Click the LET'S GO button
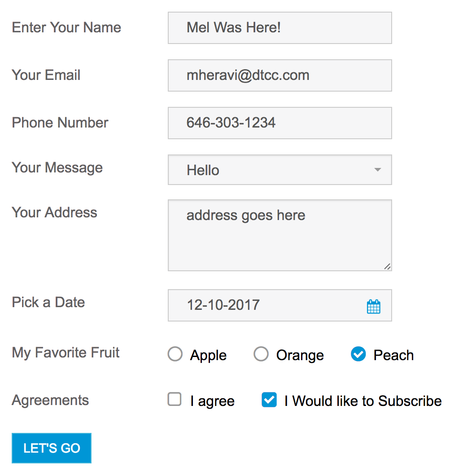 52,448
